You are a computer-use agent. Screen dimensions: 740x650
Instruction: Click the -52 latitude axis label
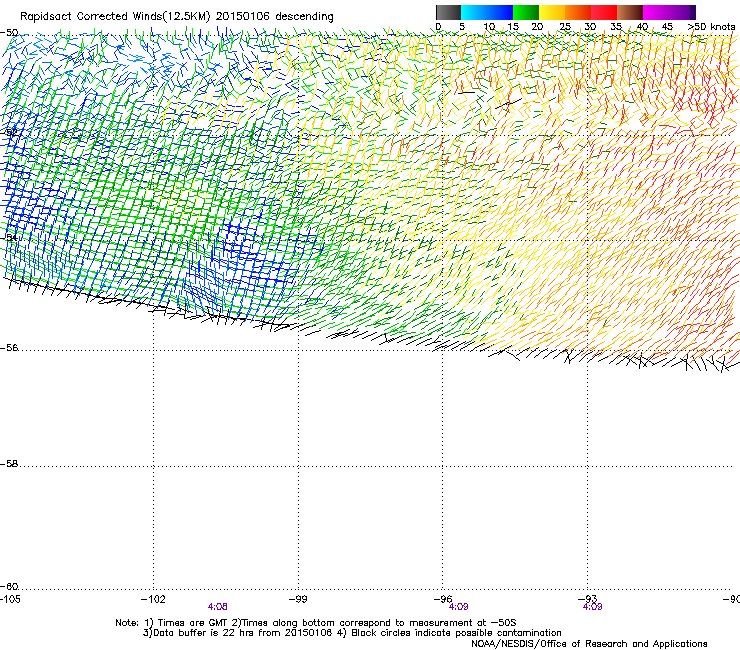click(x=9, y=133)
